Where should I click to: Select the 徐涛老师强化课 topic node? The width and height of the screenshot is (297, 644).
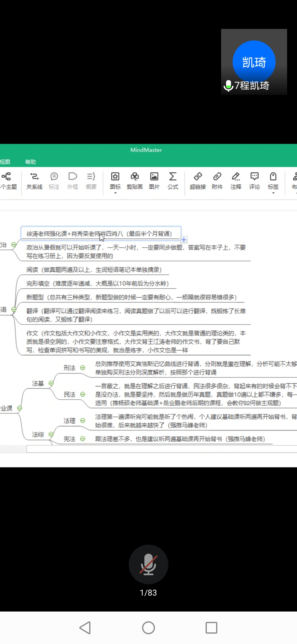(99, 234)
